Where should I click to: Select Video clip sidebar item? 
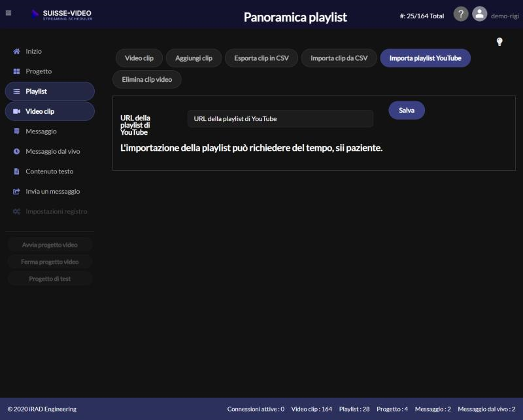[50, 111]
